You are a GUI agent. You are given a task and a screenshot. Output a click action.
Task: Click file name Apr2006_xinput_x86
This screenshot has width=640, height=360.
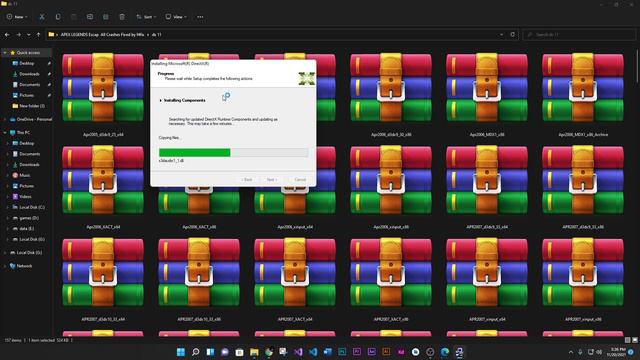(x=391, y=227)
